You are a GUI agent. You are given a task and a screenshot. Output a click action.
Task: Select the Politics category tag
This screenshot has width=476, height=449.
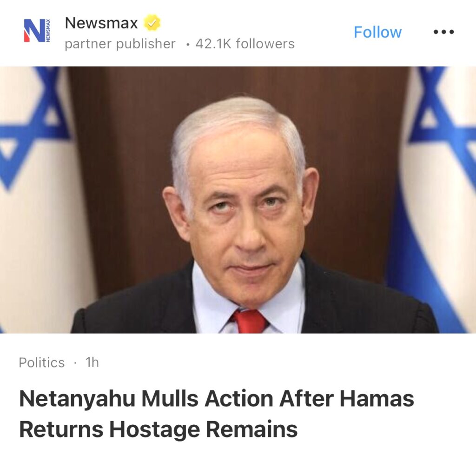41,362
